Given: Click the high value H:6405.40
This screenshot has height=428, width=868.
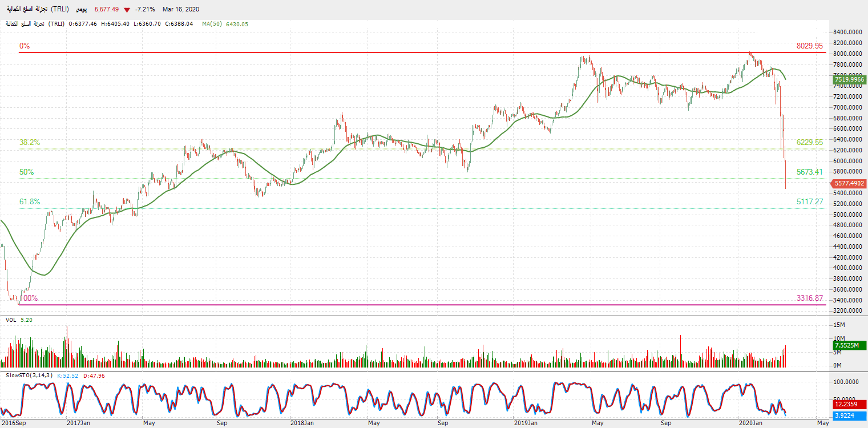Looking at the screenshot, I should pyautogui.click(x=115, y=24).
